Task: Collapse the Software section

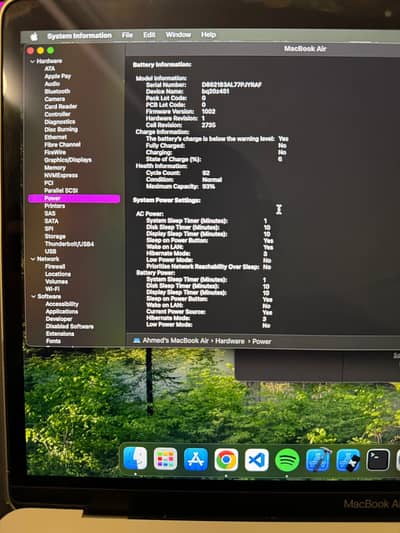Action: [33, 297]
